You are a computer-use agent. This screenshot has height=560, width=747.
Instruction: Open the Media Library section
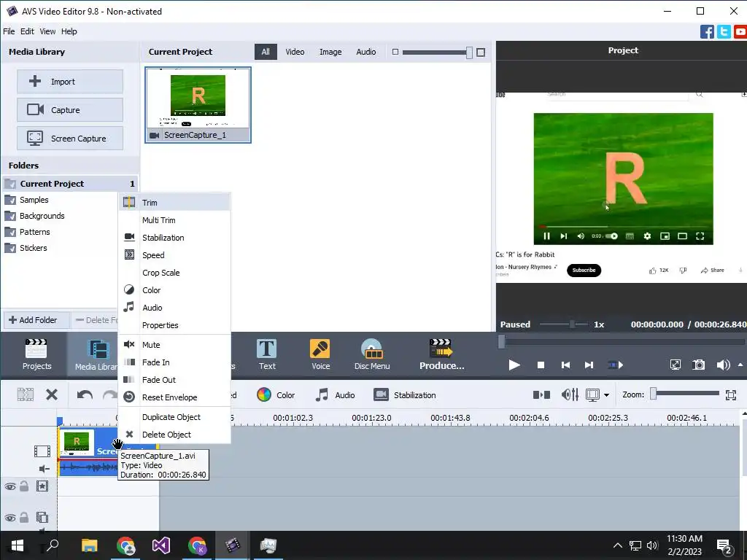[97, 355]
